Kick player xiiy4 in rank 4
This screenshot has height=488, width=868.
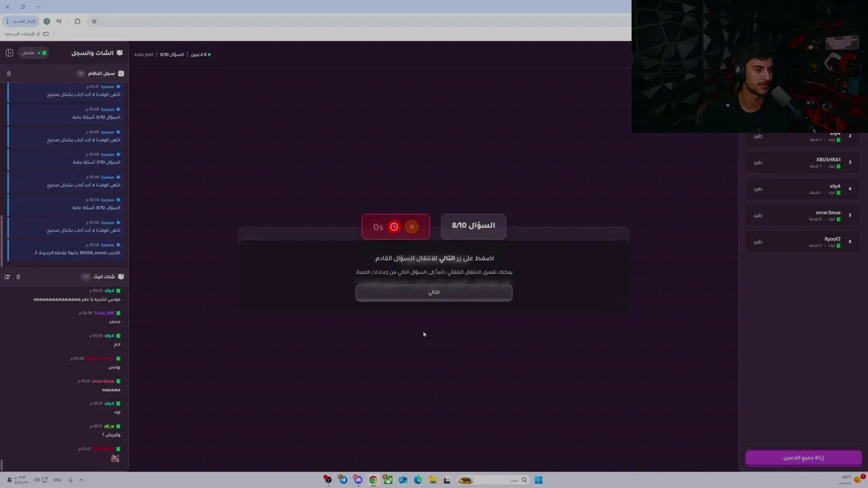tap(757, 189)
